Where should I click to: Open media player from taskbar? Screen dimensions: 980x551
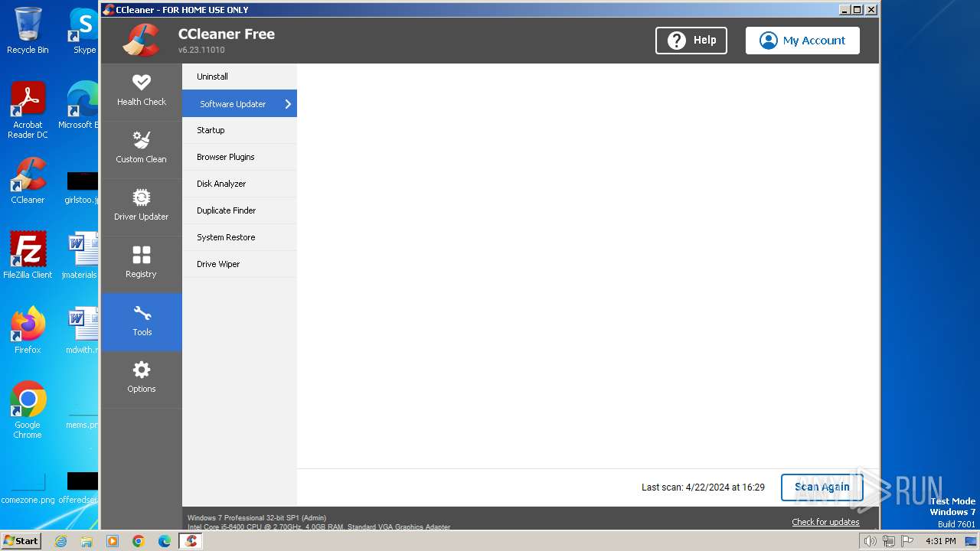point(113,541)
